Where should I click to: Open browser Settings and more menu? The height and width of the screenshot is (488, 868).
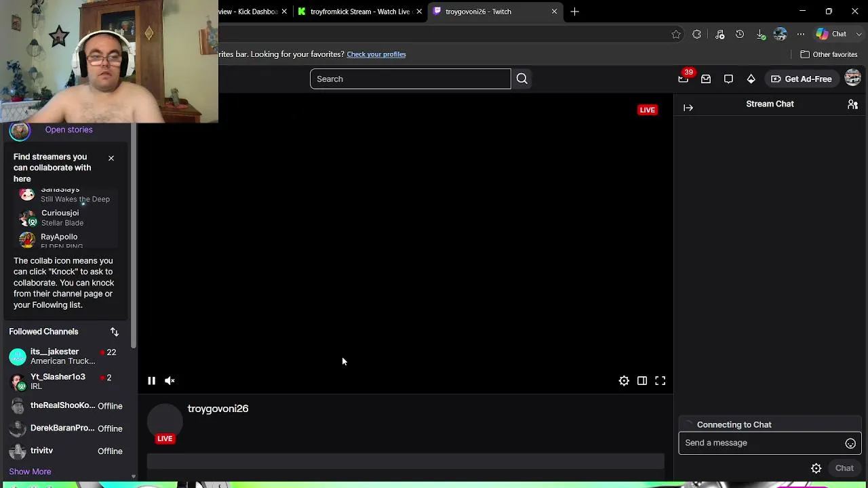coord(801,35)
